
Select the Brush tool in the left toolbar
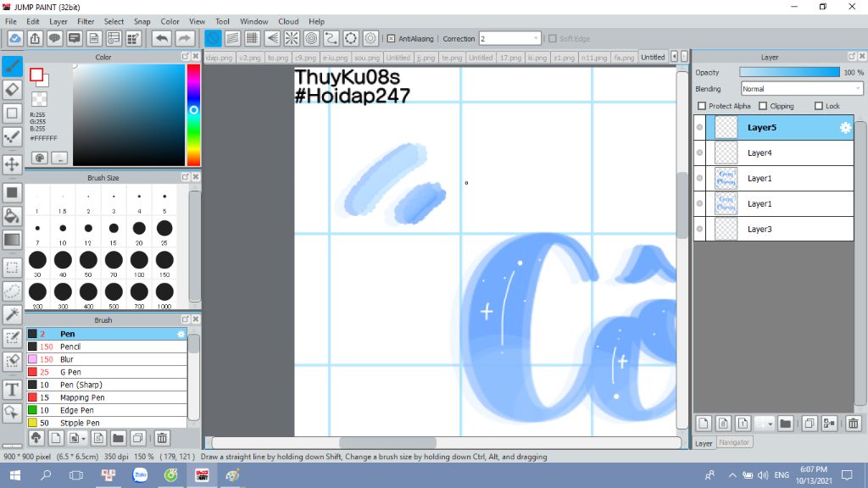point(12,66)
